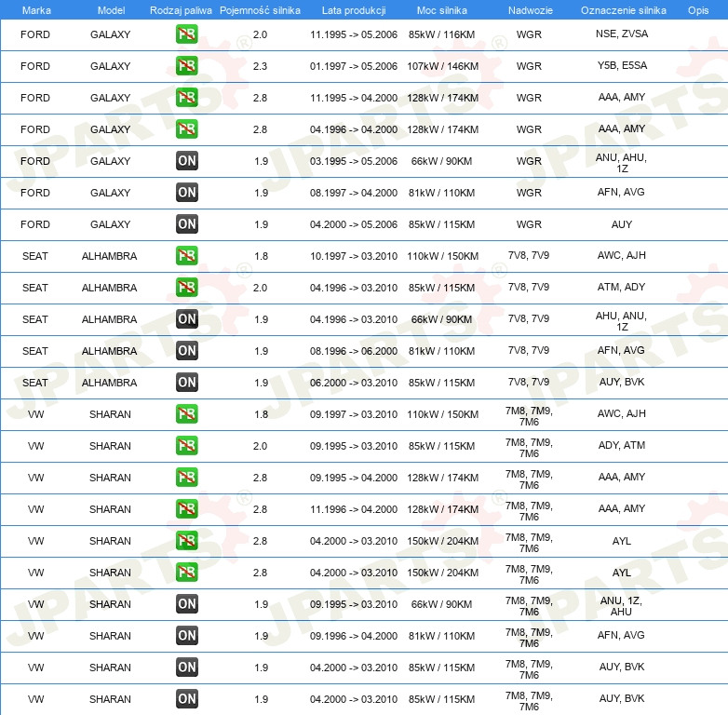Click petrol icon in Alhambra 1.8 row
The width and height of the screenshot is (728, 715).
click(x=186, y=255)
